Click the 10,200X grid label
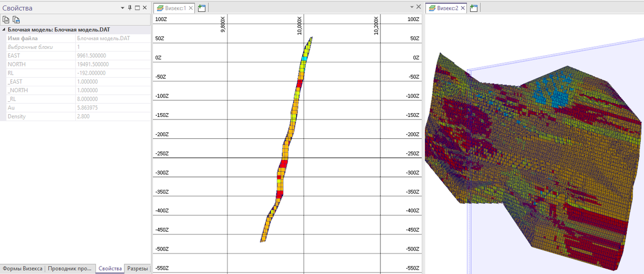The width and height of the screenshot is (644, 274). 376,25
